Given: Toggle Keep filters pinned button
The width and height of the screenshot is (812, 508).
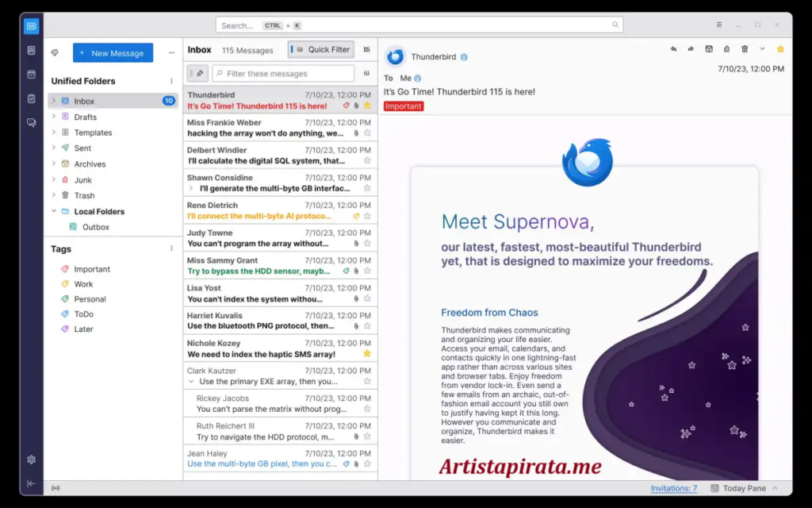Looking at the screenshot, I should [197, 74].
